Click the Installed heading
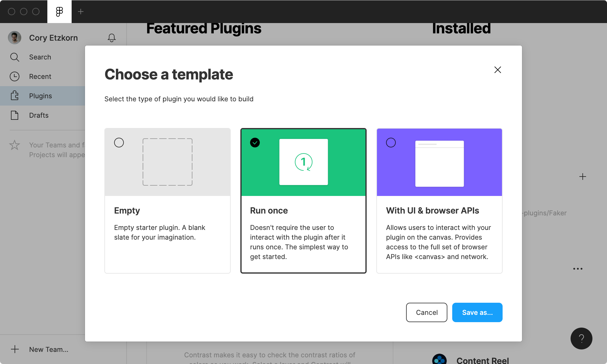This screenshot has width=607, height=364. [461, 29]
